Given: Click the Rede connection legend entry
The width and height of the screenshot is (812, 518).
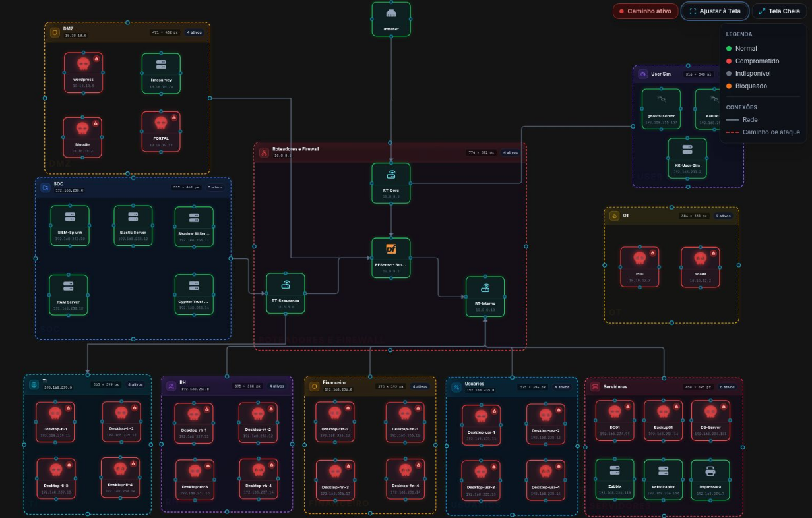Looking at the screenshot, I should click(x=741, y=119).
